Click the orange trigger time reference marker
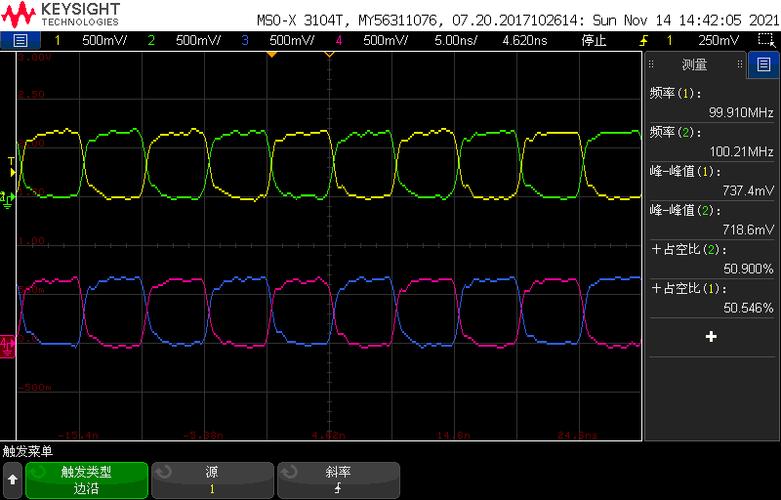The image size is (781, 500). [271, 54]
